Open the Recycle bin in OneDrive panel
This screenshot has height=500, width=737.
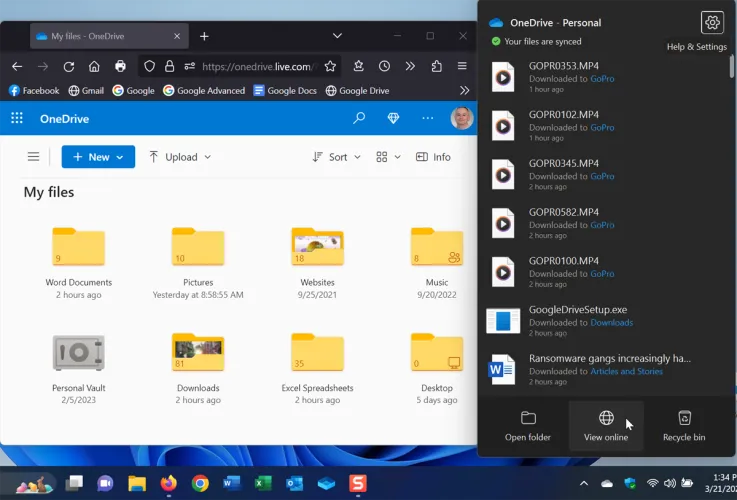pos(684,426)
